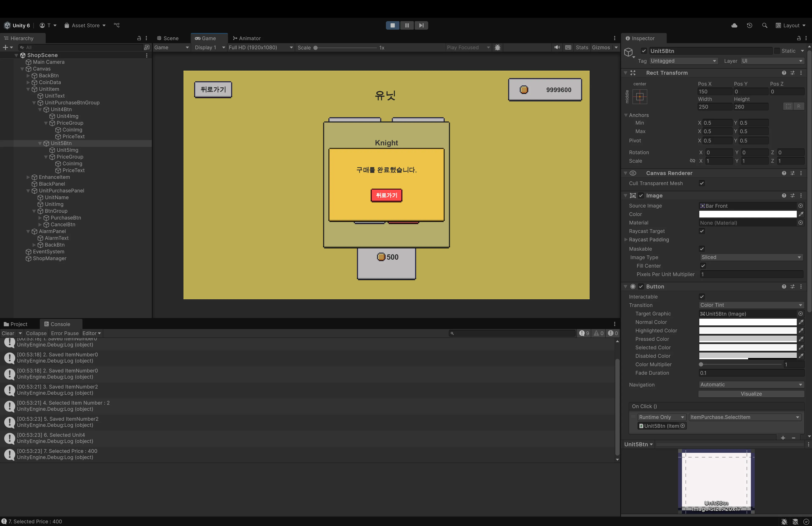Collapse the Unit5Btn tree node
Image resolution: width=812 pixels, height=526 pixels.
pyautogui.click(x=40, y=143)
